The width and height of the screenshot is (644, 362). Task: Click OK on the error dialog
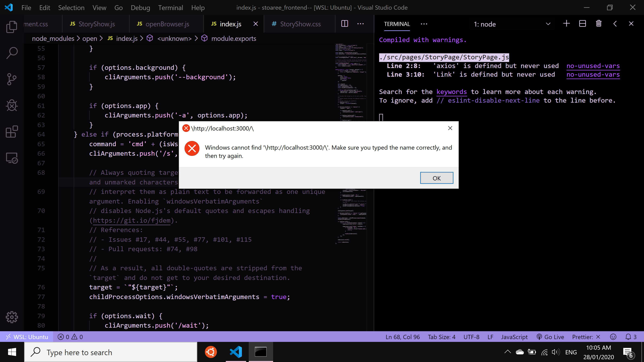click(x=437, y=178)
